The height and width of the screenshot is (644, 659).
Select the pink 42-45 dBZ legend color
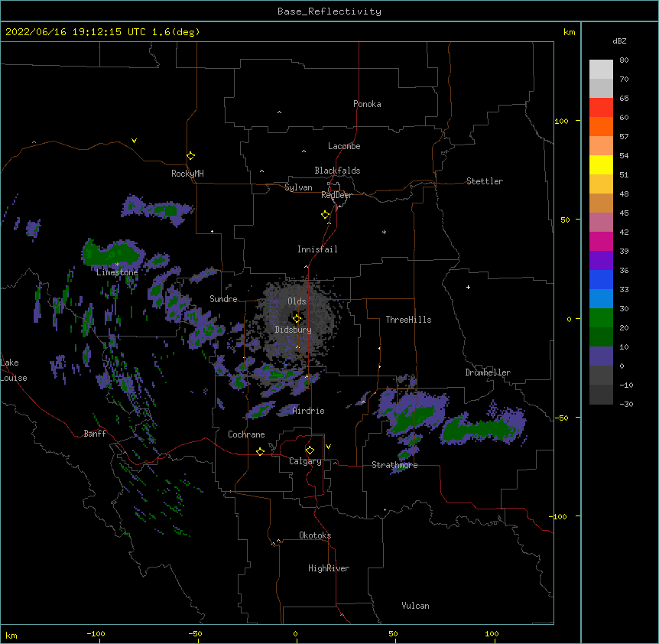(601, 223)
